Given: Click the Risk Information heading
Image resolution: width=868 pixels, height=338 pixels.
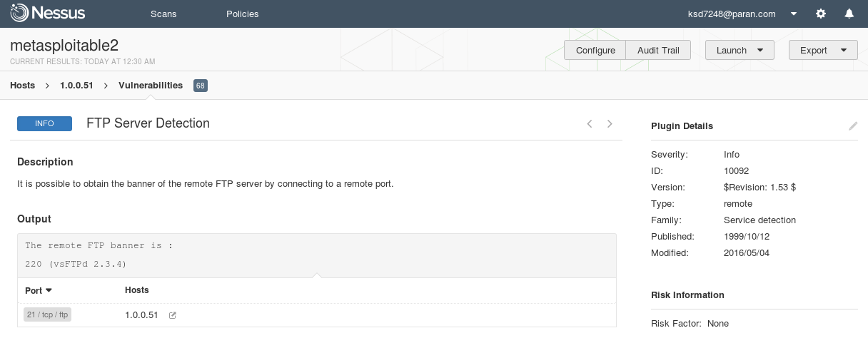Looking at the screenshot, I should tap(687, 295).
